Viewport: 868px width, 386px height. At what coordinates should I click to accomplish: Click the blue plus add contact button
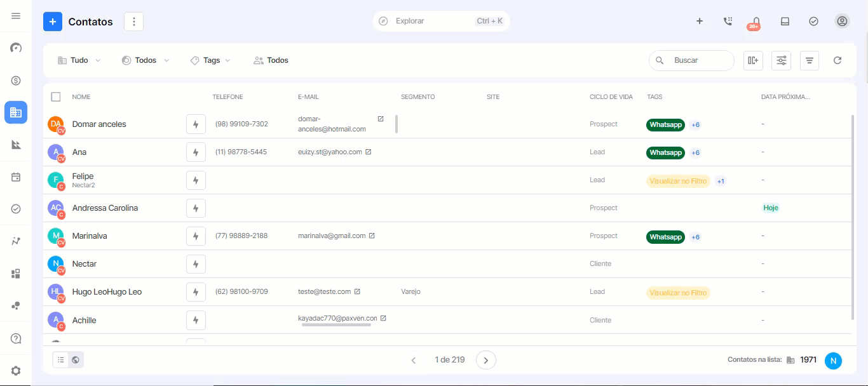point(53,22)
